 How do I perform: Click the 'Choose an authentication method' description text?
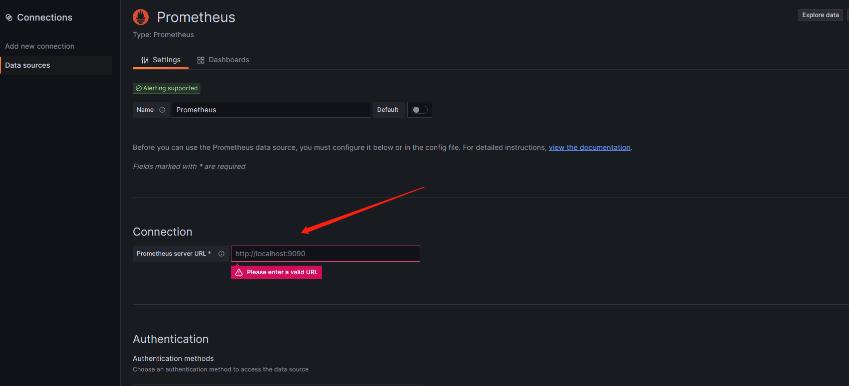(220, 369)
